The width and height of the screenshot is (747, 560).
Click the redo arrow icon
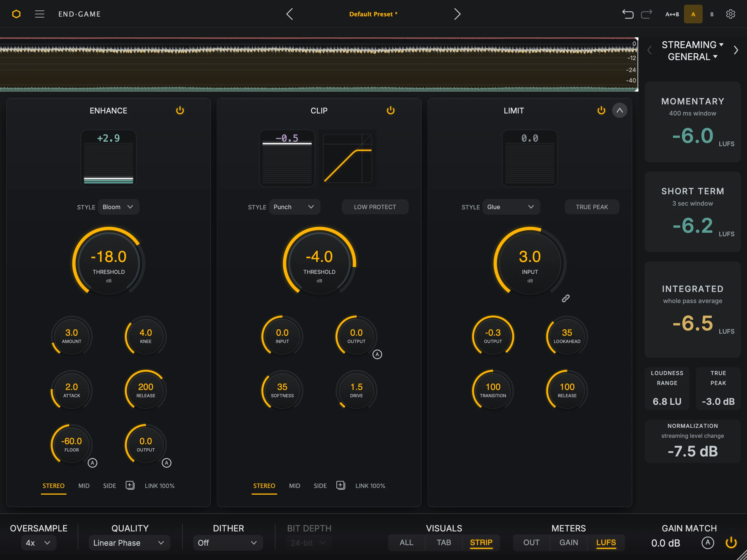pos(646,14)
